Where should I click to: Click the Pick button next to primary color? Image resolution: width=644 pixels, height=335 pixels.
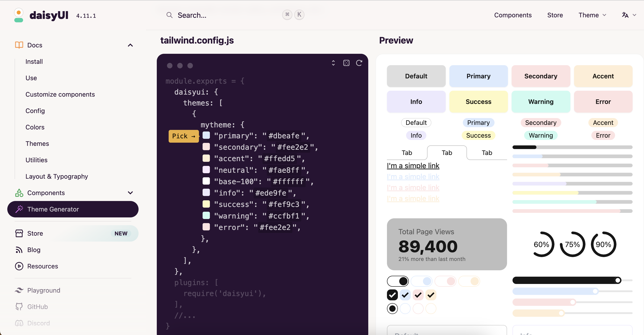183,136
